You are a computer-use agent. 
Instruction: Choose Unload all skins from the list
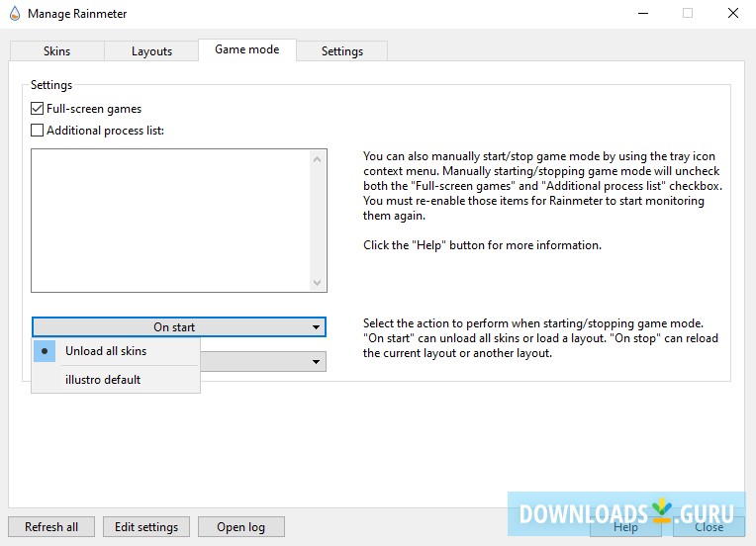(x=116, y=351)
